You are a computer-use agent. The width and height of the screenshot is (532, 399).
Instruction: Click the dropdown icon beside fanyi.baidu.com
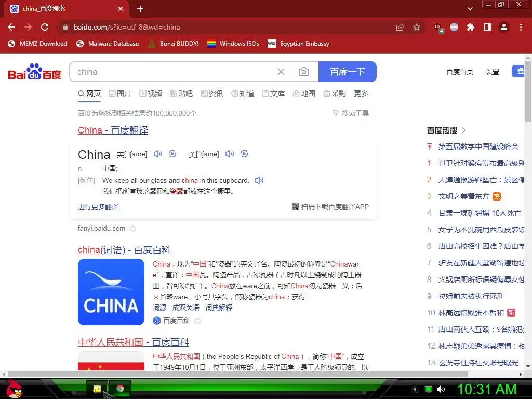133,229
